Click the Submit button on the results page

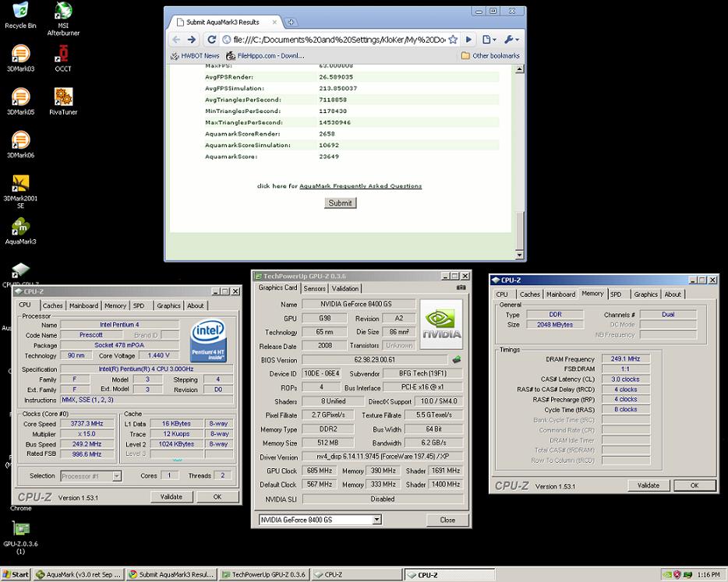pyautogui.click(x=341, y=203)
